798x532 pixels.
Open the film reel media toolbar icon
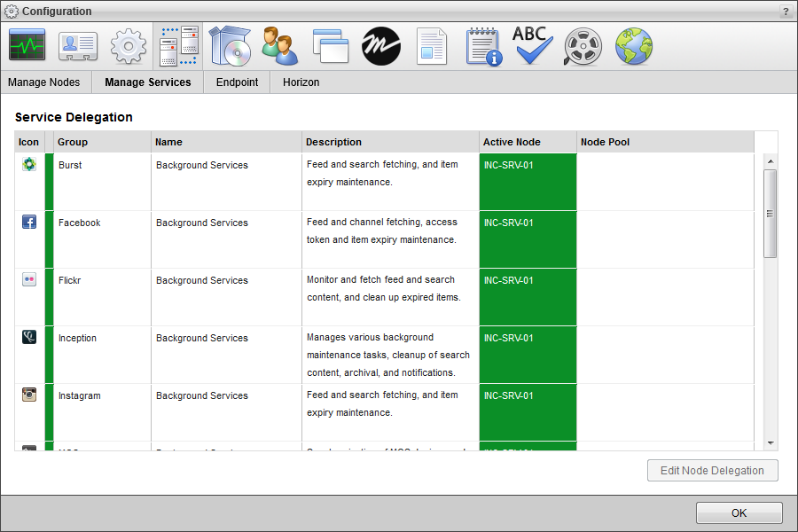pos(583,45)
